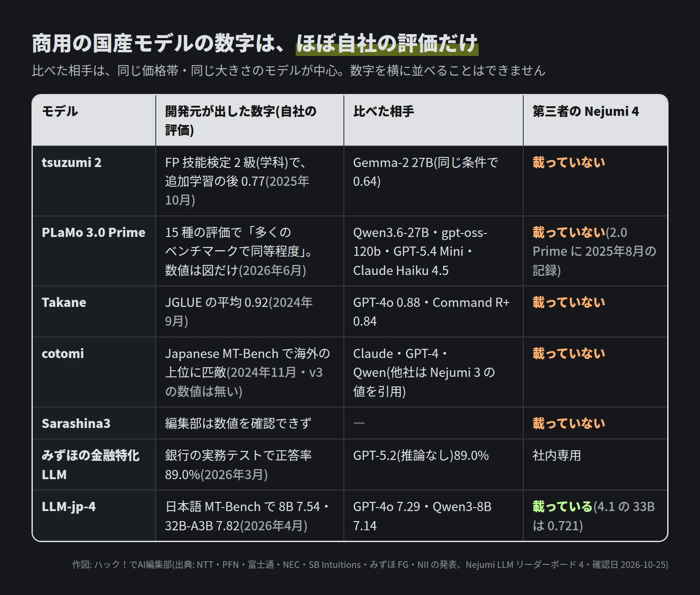Click '載っていない' in the Takane row

(x=569, y=303)
